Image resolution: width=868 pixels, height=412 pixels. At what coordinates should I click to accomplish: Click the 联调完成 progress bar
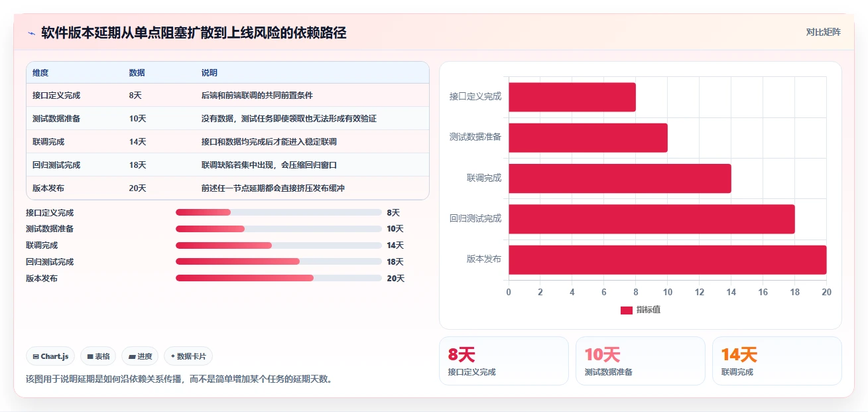coord(279,245)
